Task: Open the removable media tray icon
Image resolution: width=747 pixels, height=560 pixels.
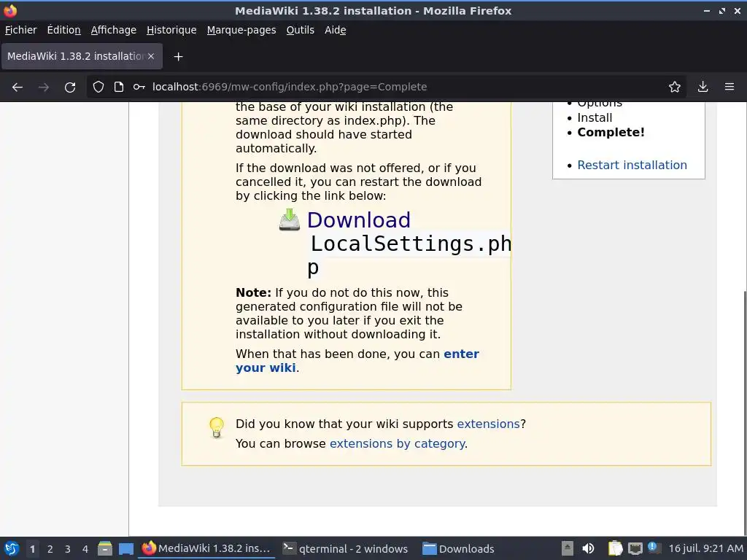Action: [567, 548]
